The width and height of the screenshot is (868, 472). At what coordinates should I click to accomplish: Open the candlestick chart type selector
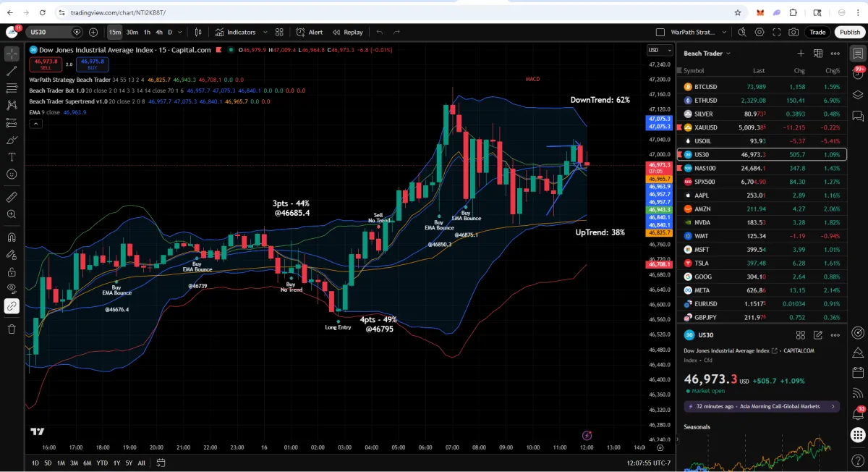tap(198, 32)
